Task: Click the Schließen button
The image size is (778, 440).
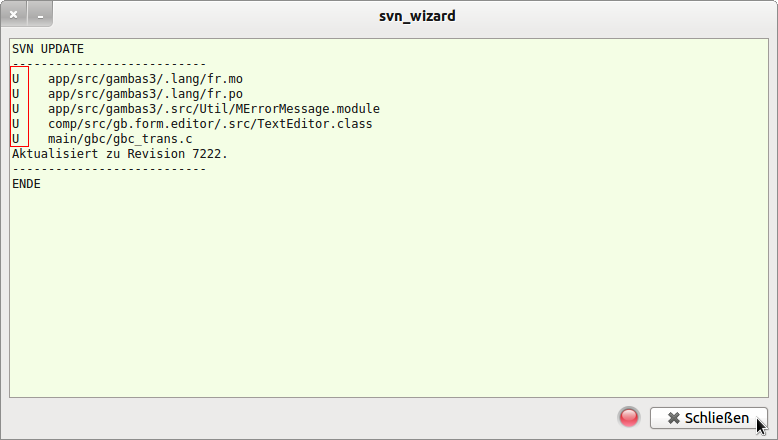Action: [708, 417]
